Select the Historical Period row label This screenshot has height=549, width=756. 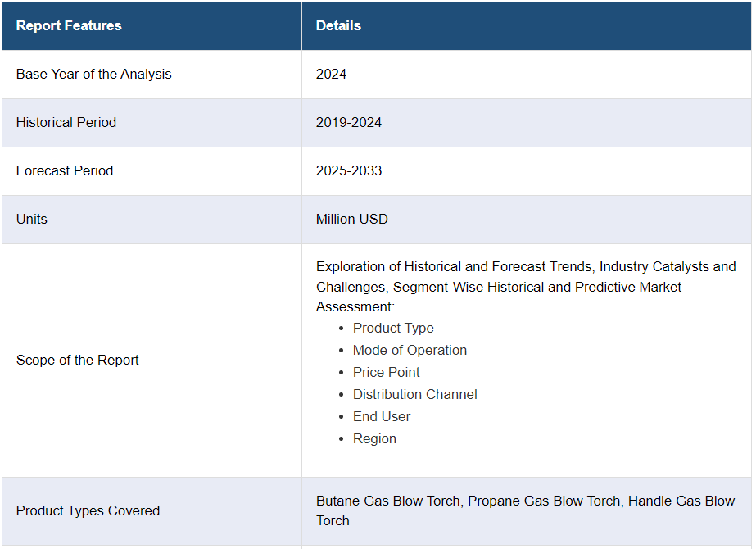point(66,122)
